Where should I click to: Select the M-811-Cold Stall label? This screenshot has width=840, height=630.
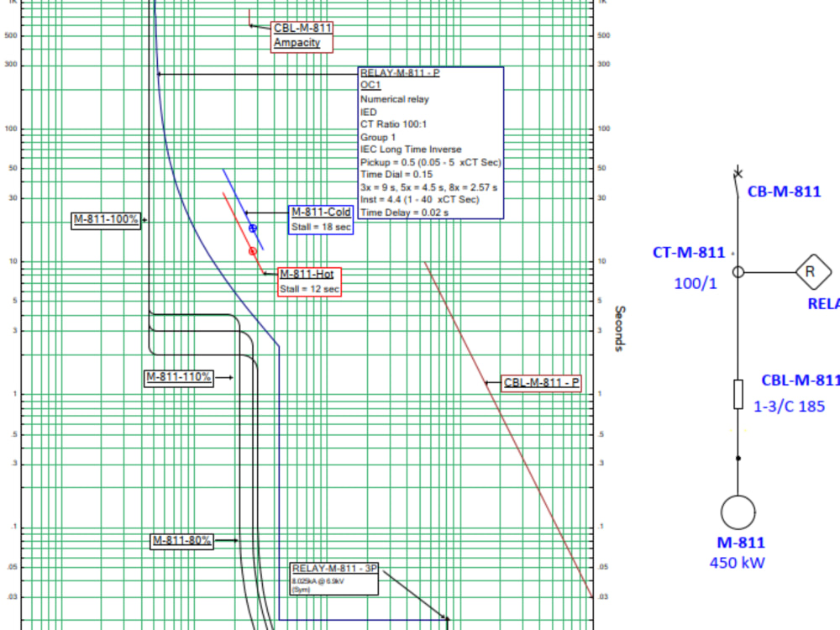pyautogui.click(x=320, y=218)
